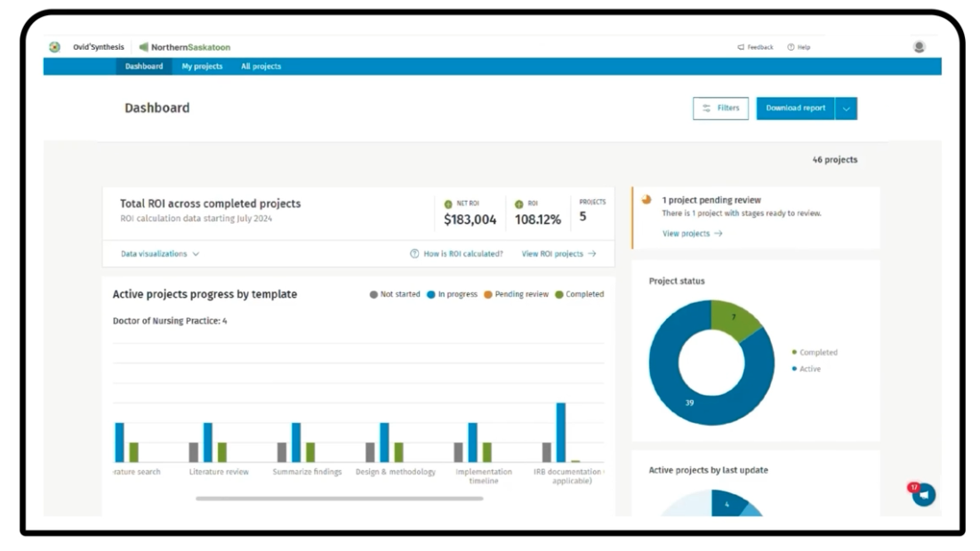Screen dimensions: 980x551
Task: Click the NET ROI green indicator icon
Action: click(450, 204)
